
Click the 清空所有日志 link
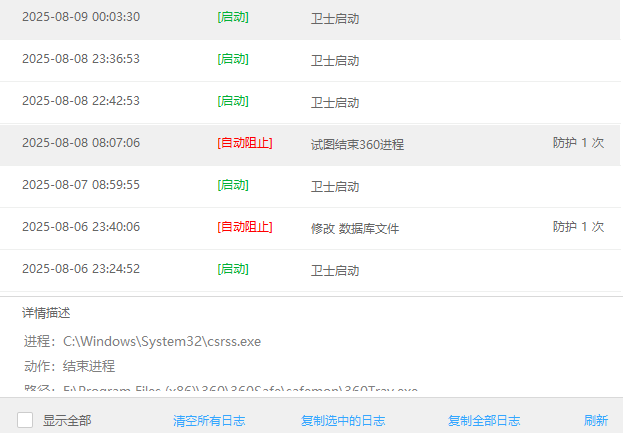click(209, 421)
